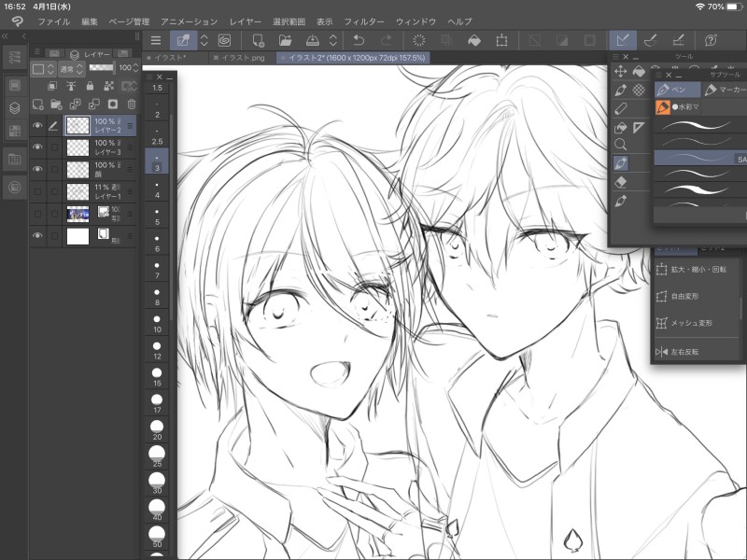Open file using folder icon in command bar
The height and width of the screenshot is (560, 747).
[x=285, y=40]
